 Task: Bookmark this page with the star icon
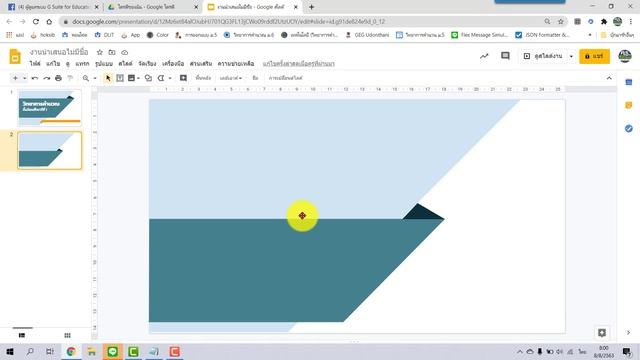(x=561, y=22)
